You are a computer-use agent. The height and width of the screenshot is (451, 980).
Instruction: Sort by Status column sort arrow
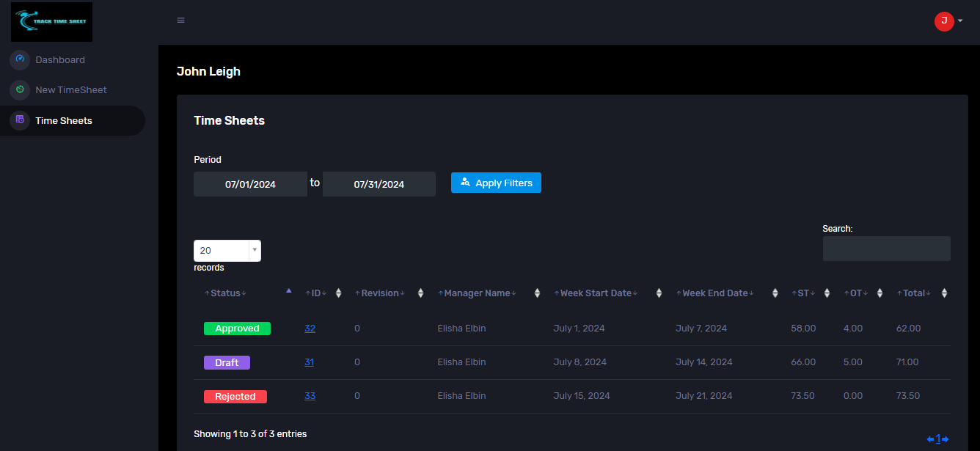click(x=288, y=292)
